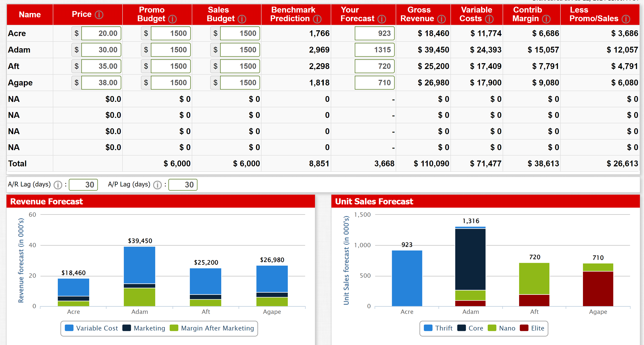Click the Sales Budget info icon
Viewport: 644px width, 345px height.
coord(242,19)
